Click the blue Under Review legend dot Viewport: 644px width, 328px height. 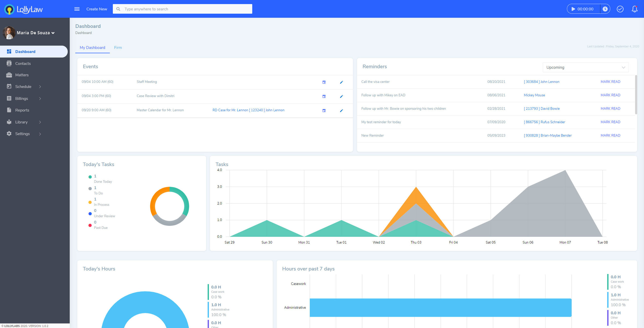point(90,214)
